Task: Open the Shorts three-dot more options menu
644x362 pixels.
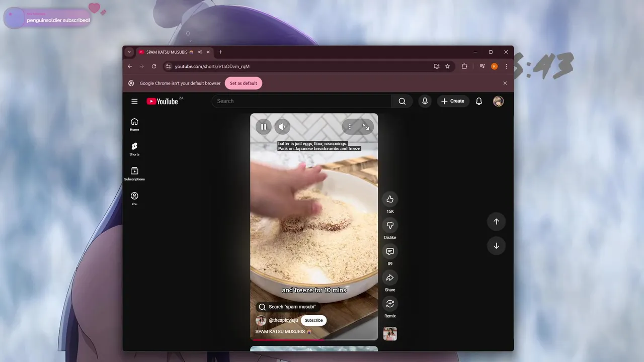Action: point(350,127)
